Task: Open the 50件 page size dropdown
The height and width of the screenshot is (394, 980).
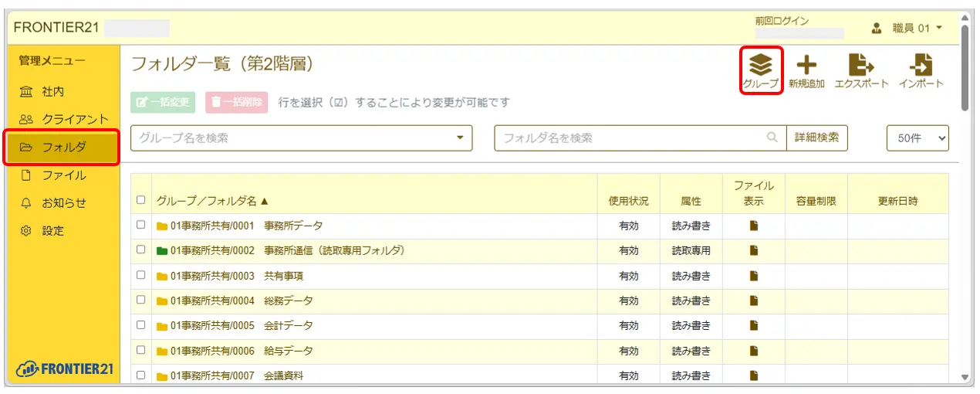Action: (917, 138)
